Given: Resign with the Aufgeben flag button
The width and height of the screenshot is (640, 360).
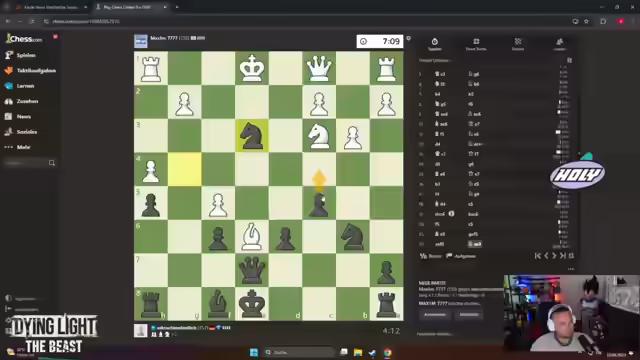Looking at the screenshot, I should (x=461, y=256).
